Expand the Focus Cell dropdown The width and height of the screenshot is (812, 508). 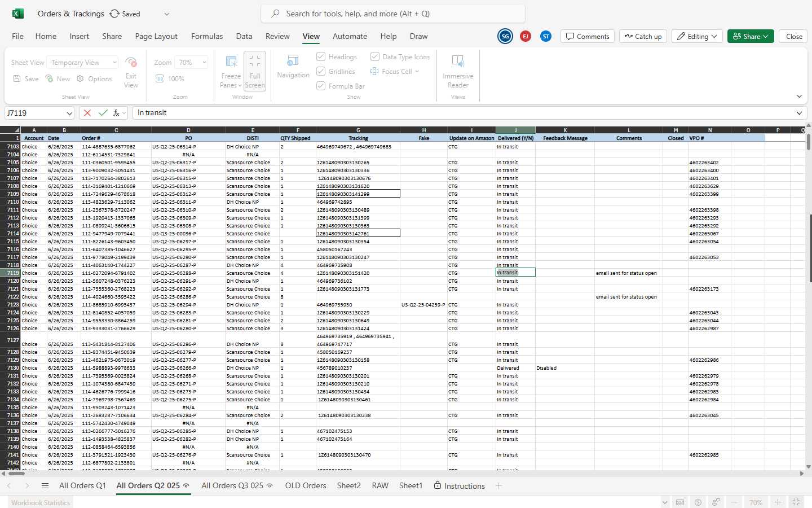coord(417,72)
